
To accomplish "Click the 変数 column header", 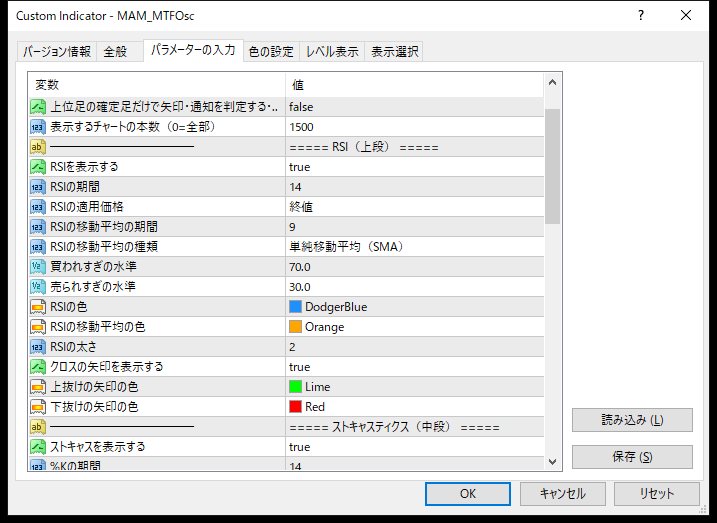I will pos(157,85).
